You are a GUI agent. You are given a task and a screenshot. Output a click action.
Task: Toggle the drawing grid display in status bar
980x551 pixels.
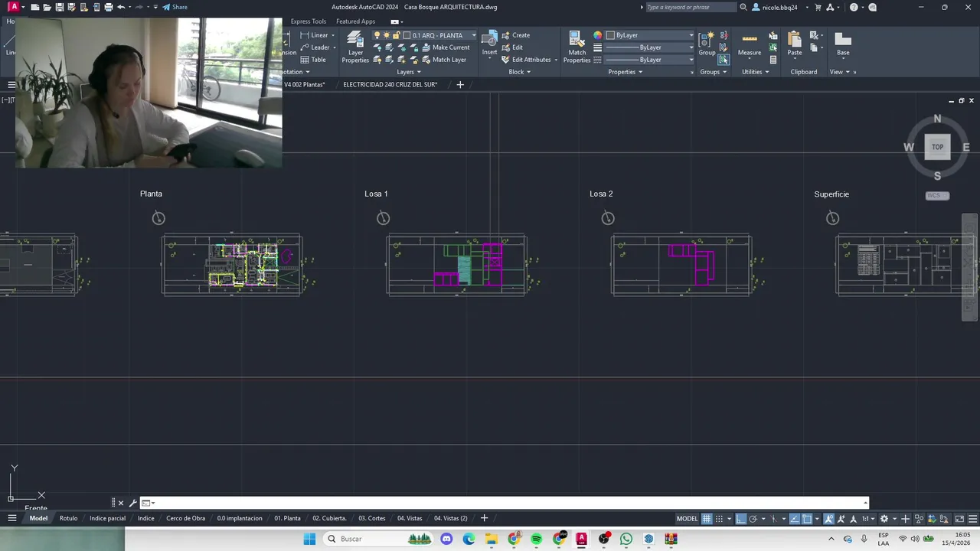click(x=707, y=519)
